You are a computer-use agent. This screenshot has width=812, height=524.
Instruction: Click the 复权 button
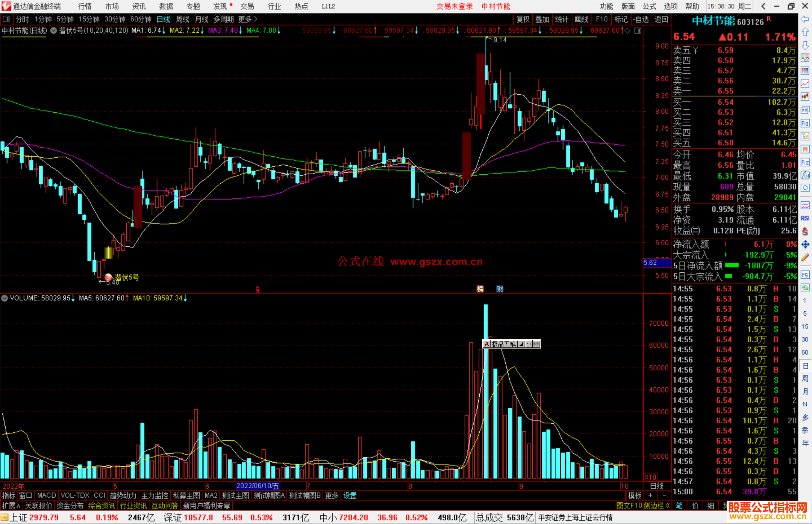(x=523, y=19)
